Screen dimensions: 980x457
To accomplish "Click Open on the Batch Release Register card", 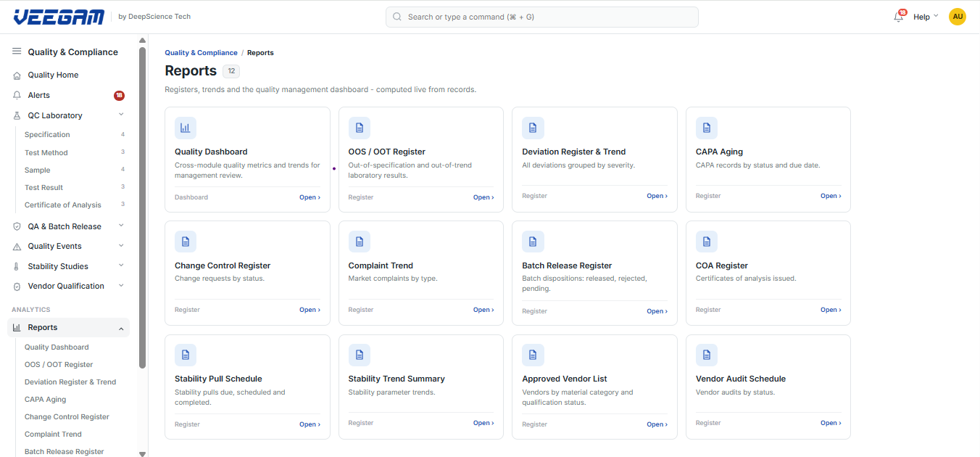I will click(x=657, y=311).
